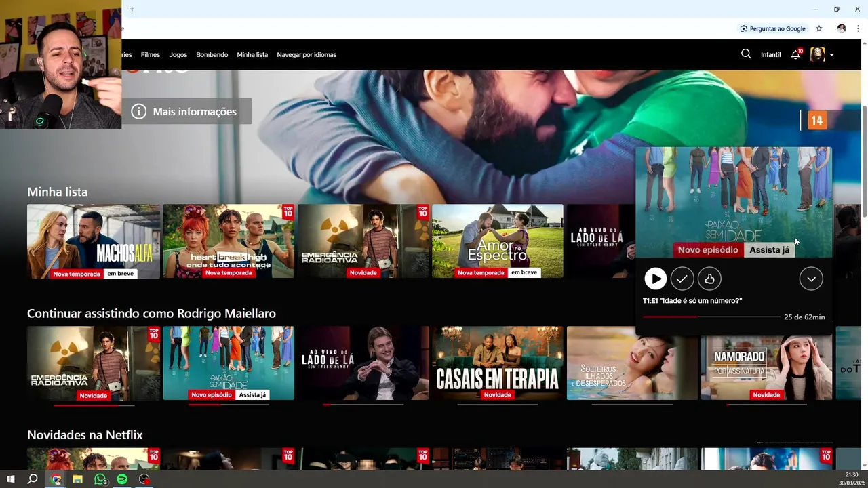Open WhatsApp from the taskbar
868x488 pixels.
pos(100,479)
